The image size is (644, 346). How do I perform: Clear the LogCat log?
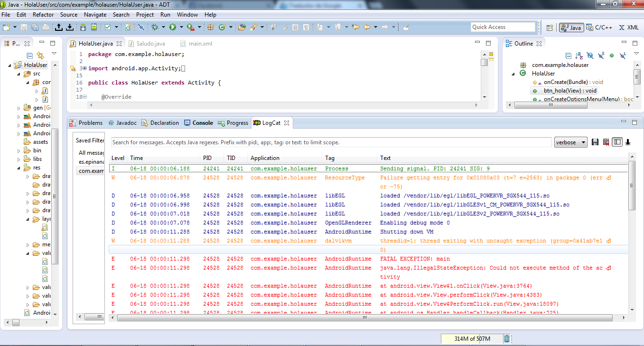click(606, 142)
